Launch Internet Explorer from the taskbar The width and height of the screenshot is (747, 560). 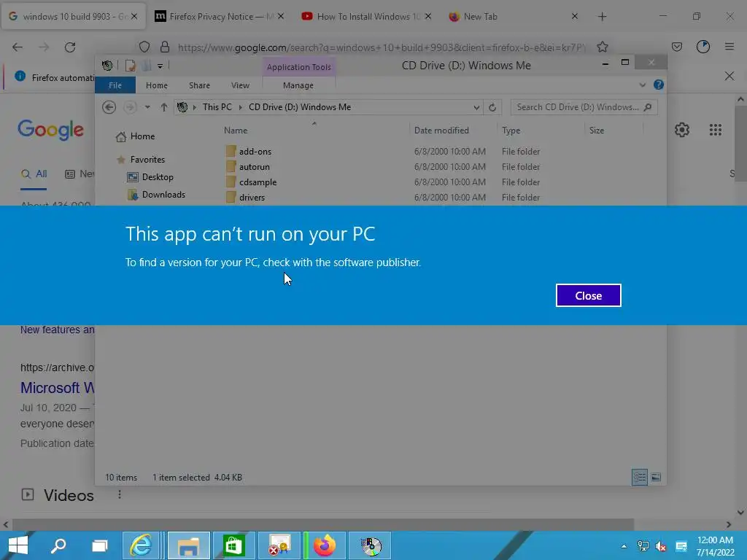[142, 545]
